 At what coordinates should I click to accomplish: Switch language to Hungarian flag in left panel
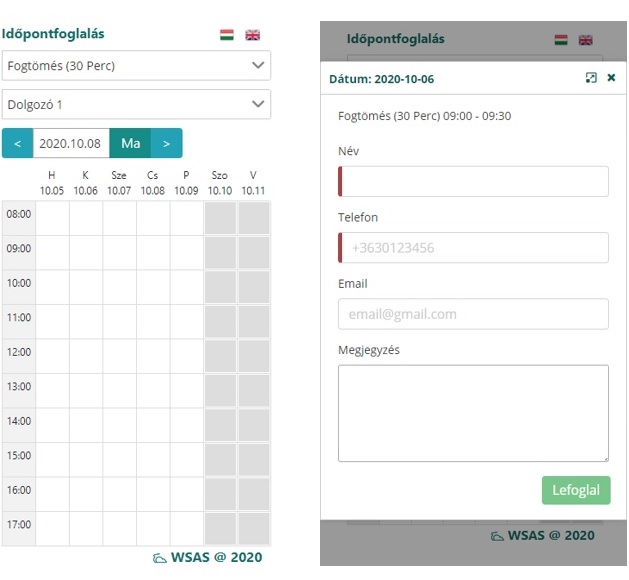[x=227, y=35]
